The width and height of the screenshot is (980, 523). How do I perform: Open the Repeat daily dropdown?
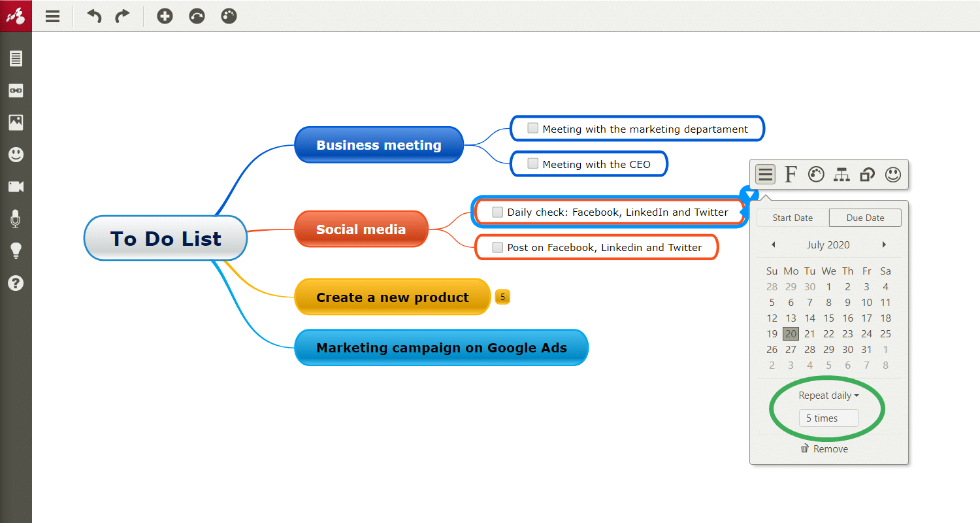[x=828, y=396]
